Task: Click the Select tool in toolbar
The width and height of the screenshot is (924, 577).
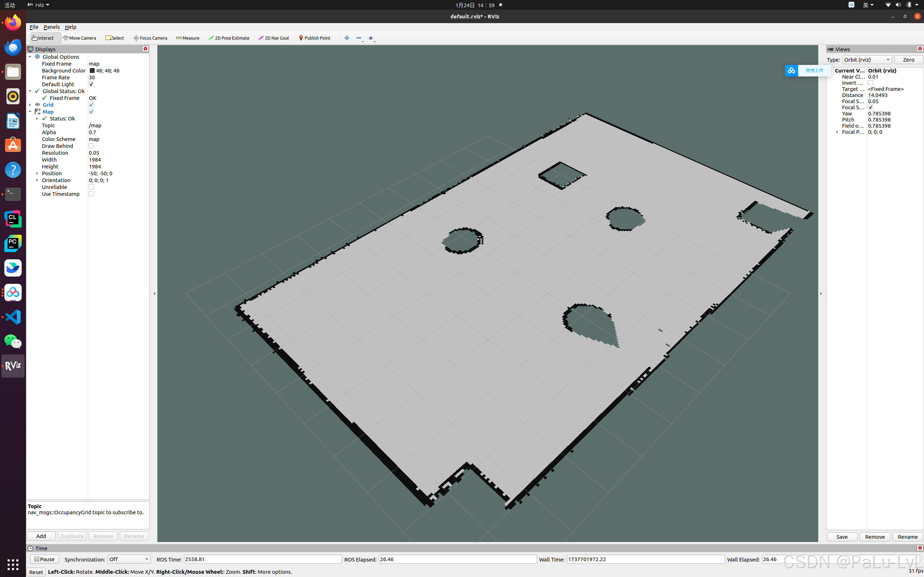Action: [x=115, y=38]
